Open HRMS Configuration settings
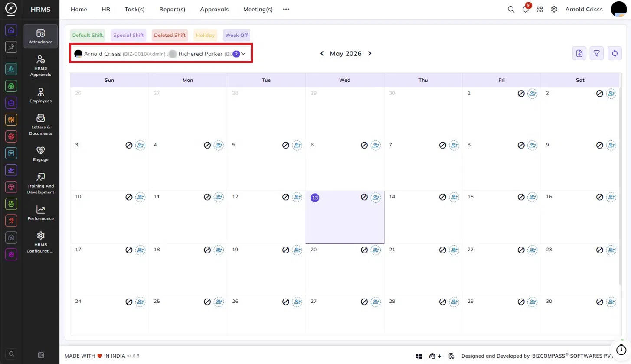The width and height of the screenshot is (631, 364). point(41,242)
